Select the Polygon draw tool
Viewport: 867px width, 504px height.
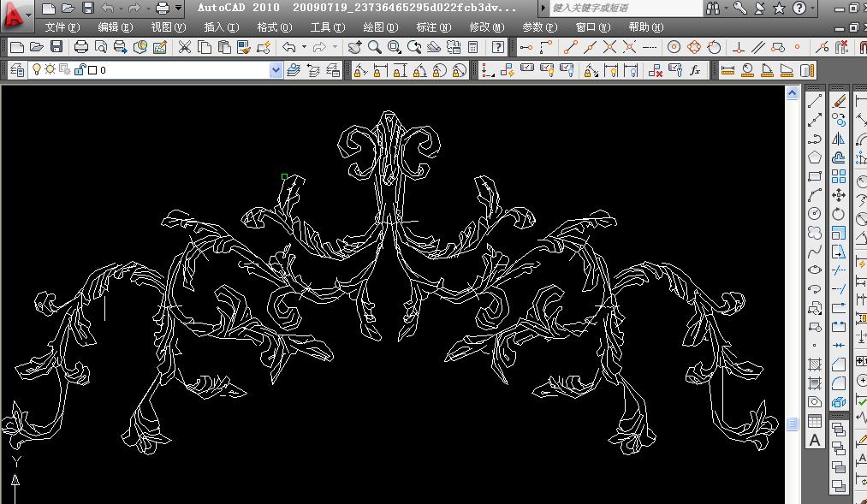[x=815, y=157]
